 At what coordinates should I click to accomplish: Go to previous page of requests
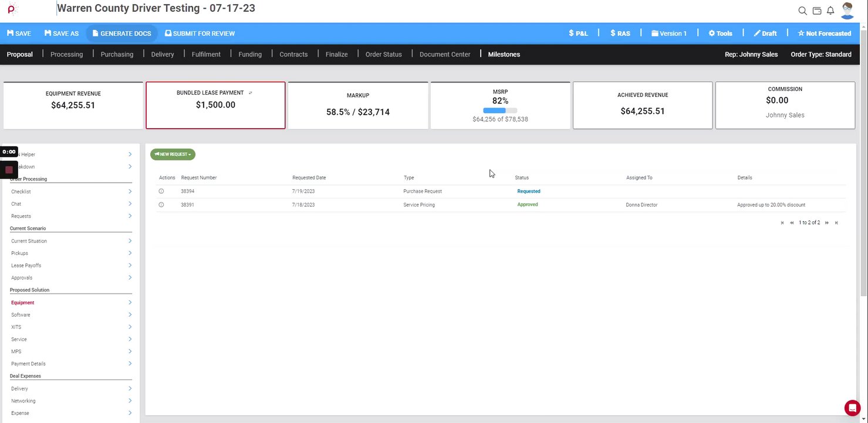[792, 223]
